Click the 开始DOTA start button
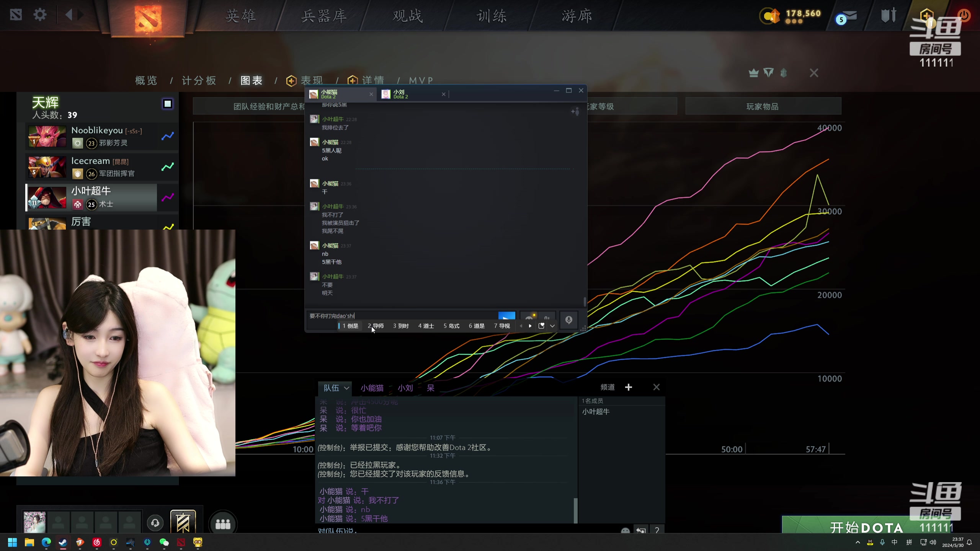The width and height of the screenshot is (980, 551). [869, 527]
